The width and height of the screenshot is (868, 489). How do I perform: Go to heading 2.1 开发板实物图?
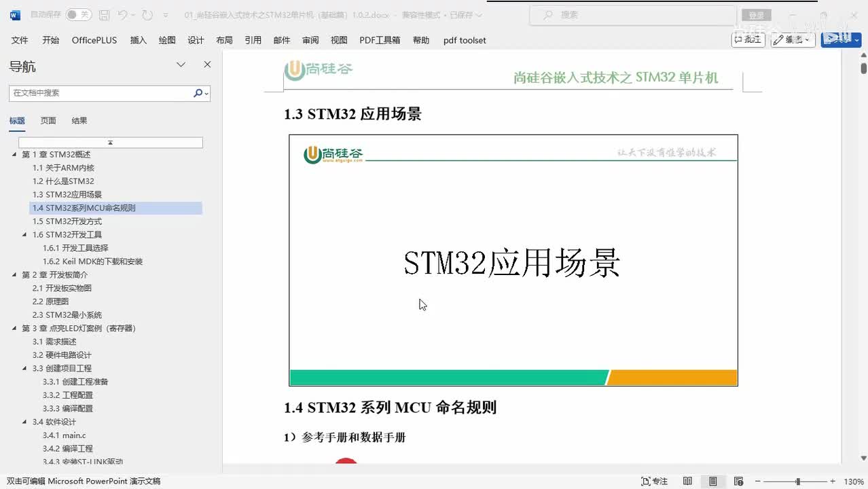pos(62,288)
